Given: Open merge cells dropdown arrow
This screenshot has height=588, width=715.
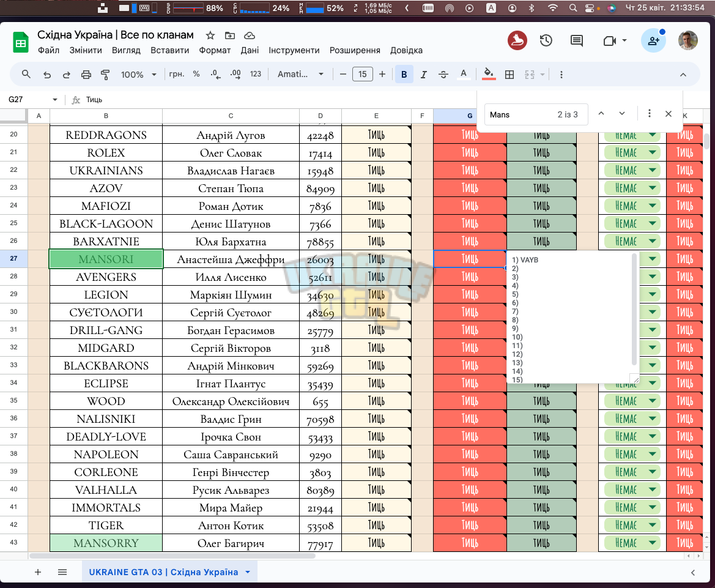Looking at the screenshot, I should [543, 75].
